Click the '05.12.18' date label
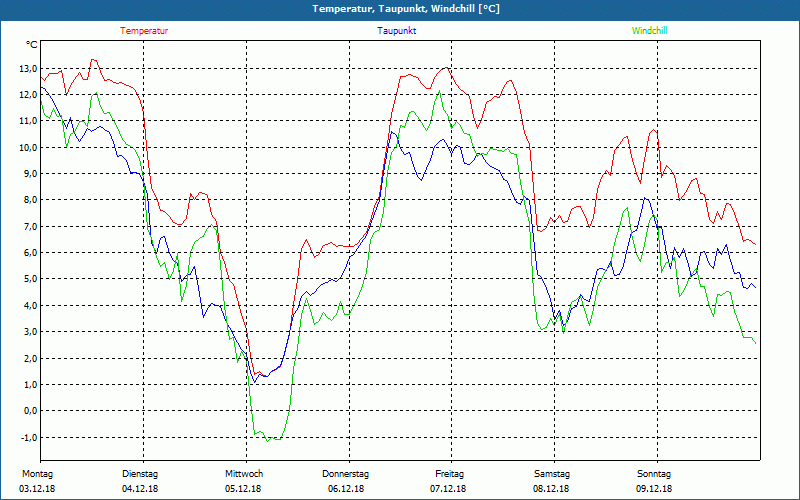 pos(243,489)
